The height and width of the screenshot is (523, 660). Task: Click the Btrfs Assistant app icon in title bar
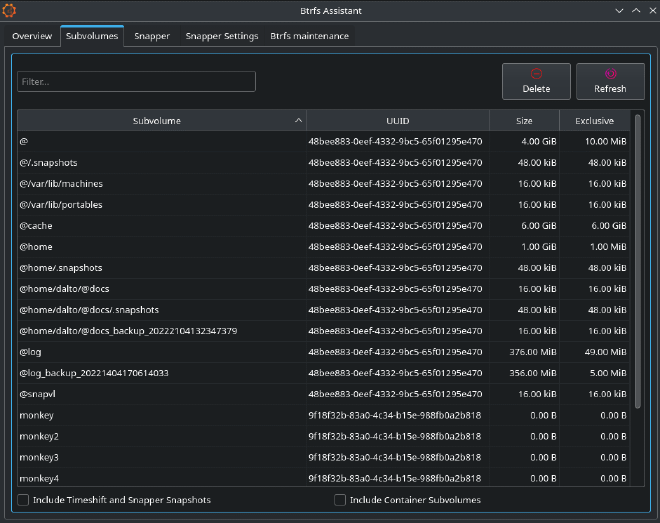coord(10,10)
